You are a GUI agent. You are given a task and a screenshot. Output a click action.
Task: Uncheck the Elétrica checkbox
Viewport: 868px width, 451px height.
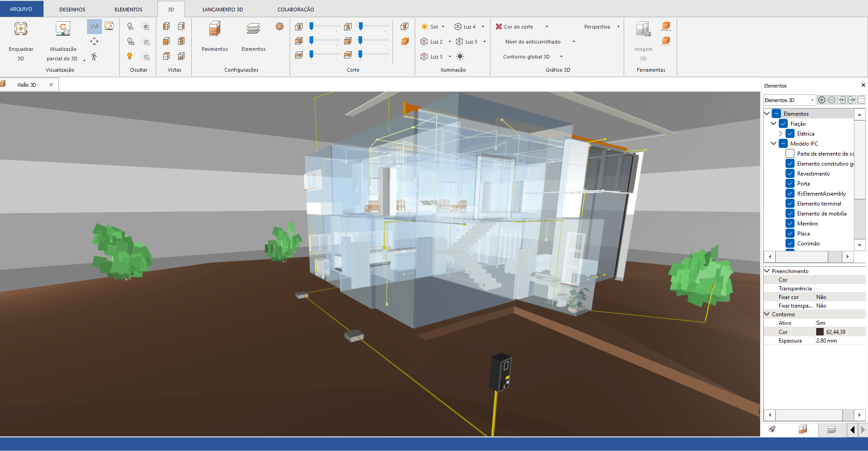pyautogui.click(x=790, y=133)
